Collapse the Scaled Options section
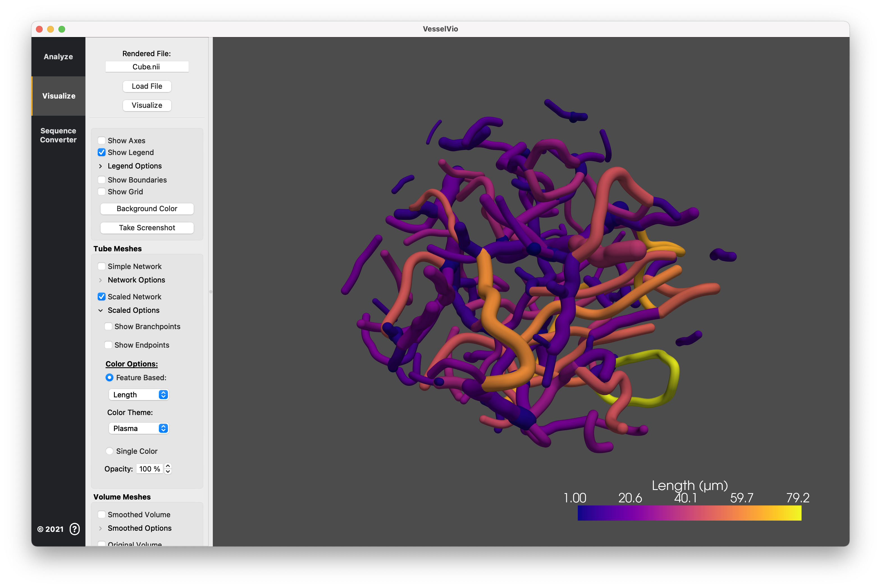The image size is (881, 588). [x=101, y=311]
